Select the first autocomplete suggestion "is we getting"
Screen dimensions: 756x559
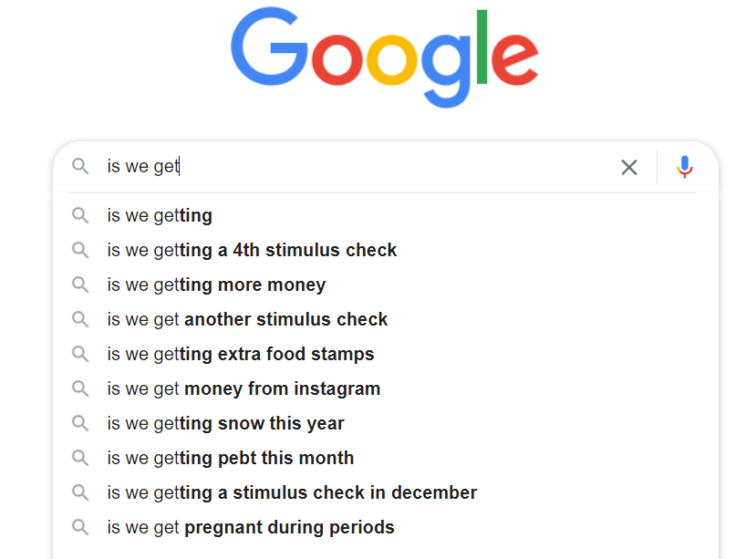pyautogui.click(x=159, y=215)
